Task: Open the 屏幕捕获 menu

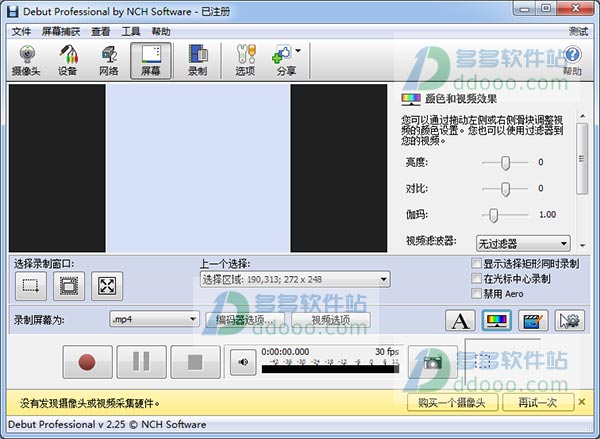Action: click(61, 31)
